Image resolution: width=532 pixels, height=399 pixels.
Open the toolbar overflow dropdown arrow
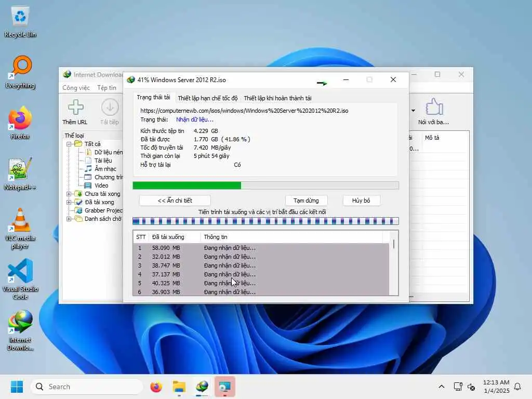coord(413,110)
